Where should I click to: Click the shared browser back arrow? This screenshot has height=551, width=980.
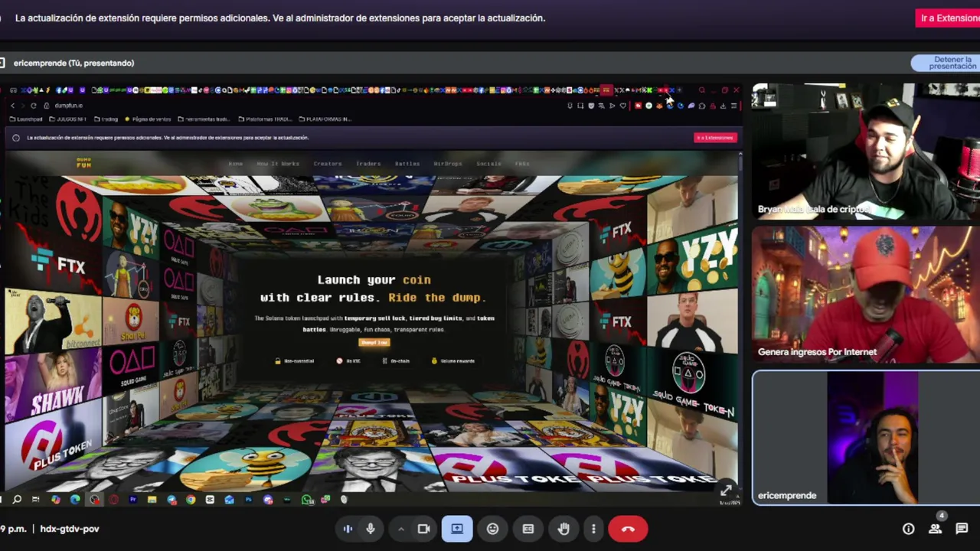click(x=11, y=106)
